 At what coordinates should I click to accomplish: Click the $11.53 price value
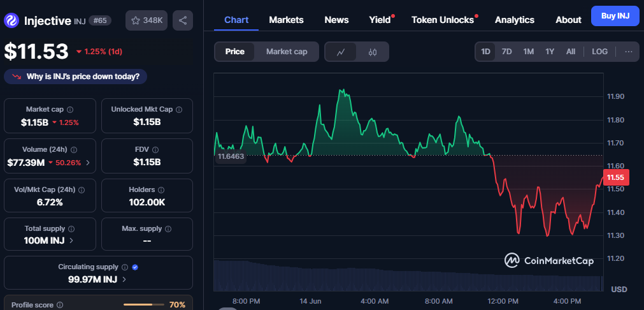[x=36, y=52]
